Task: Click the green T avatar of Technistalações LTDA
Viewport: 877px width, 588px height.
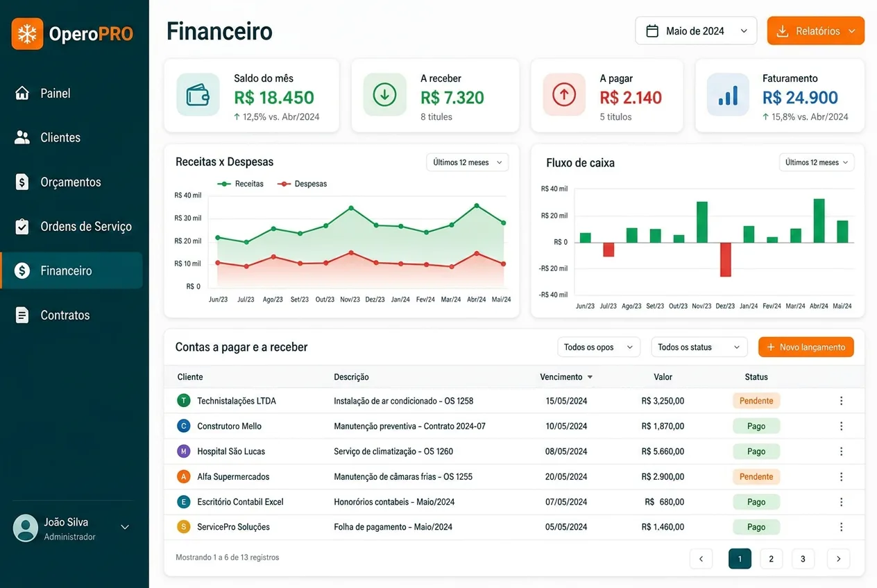Action: 184,401
